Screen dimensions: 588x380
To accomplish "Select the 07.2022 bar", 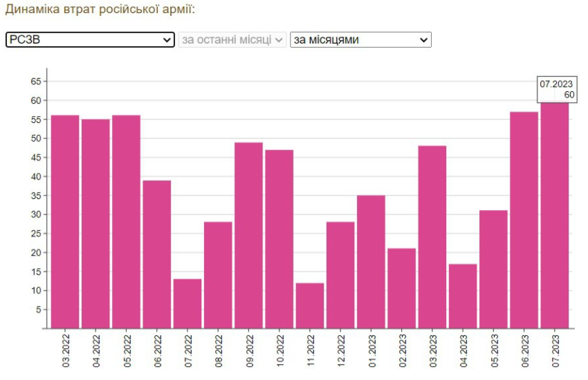I will click(187, 304).
